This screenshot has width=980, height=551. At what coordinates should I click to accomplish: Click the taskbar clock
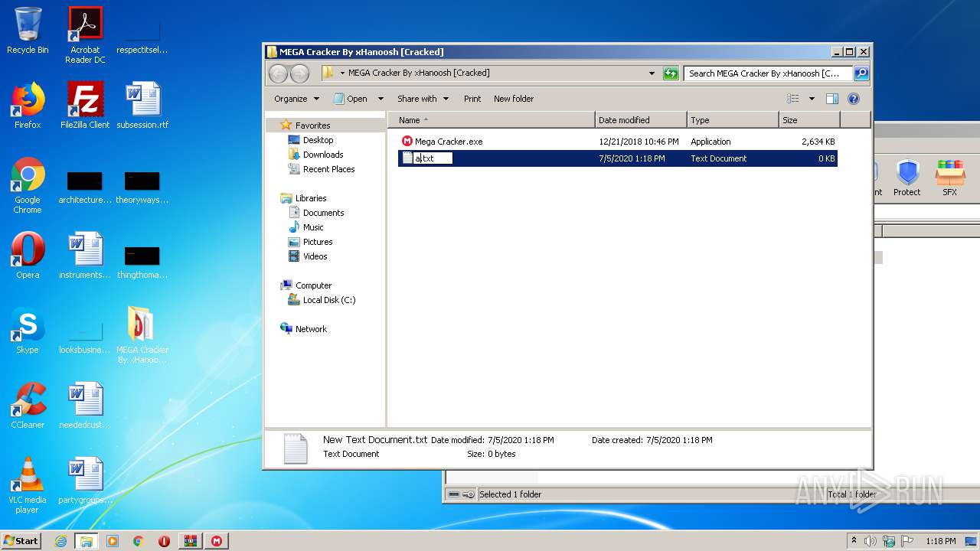click(x=940, y=541)
